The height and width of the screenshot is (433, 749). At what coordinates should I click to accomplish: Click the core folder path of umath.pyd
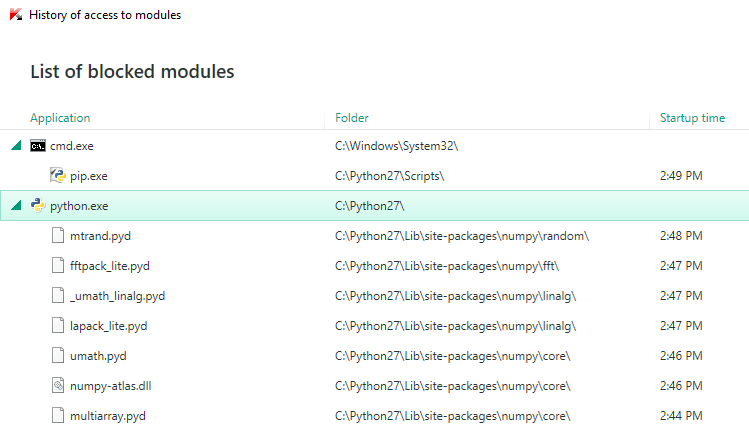pyautogui.click(x=453, y=356)
